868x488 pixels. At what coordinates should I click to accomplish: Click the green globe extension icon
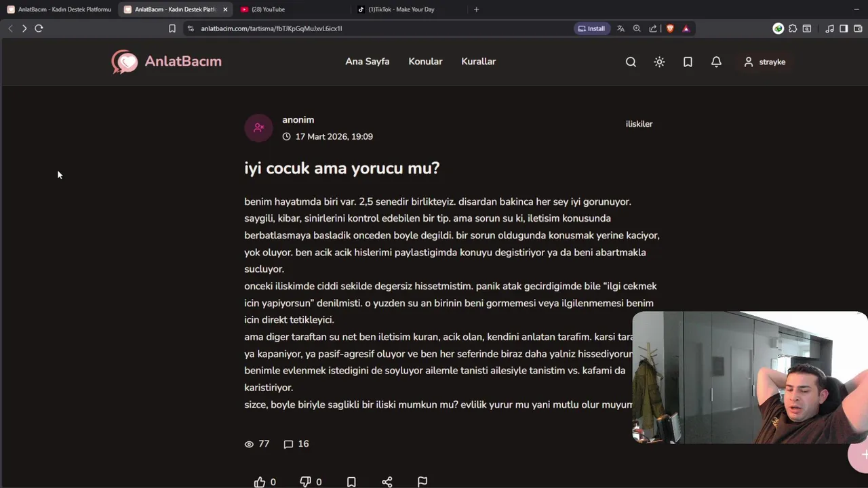coord(778,28)
